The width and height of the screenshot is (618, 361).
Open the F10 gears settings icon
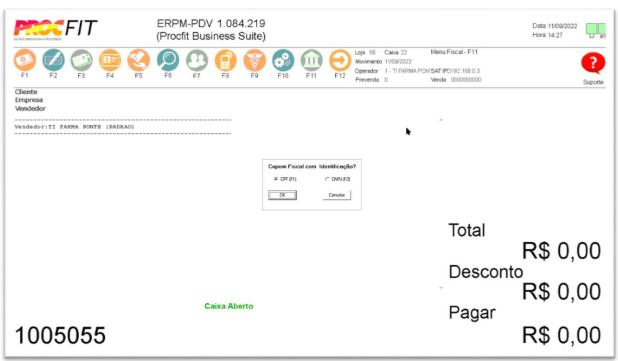(283, 60)
